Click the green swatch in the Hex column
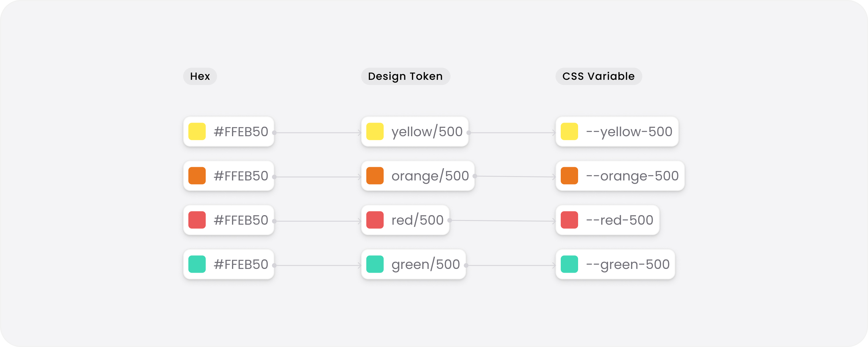The height and width of the screenshot is (347, 868). pyautogui.click(x=197, y=264)
